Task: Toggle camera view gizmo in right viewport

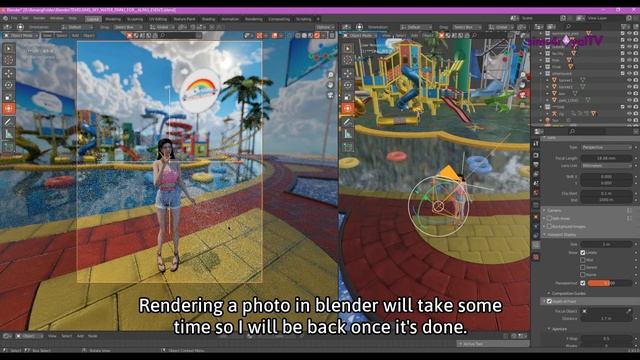Action: [523, 95]
